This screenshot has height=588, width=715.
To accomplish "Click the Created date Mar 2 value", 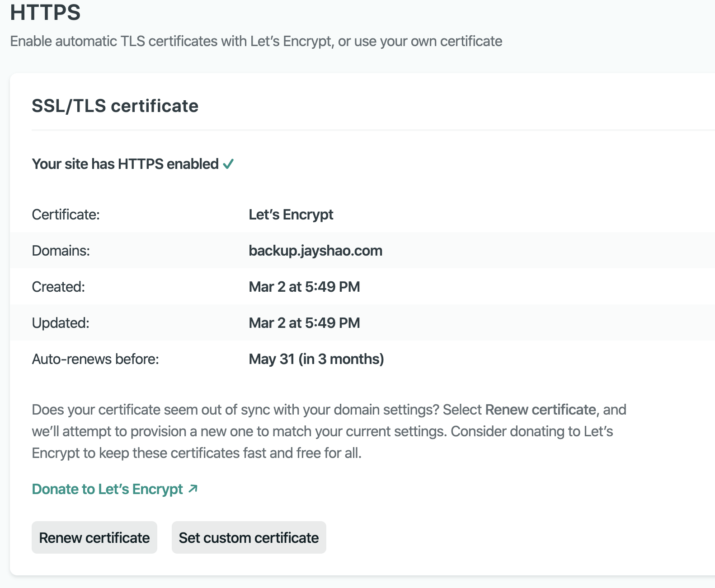I will [x=304, y=287].
